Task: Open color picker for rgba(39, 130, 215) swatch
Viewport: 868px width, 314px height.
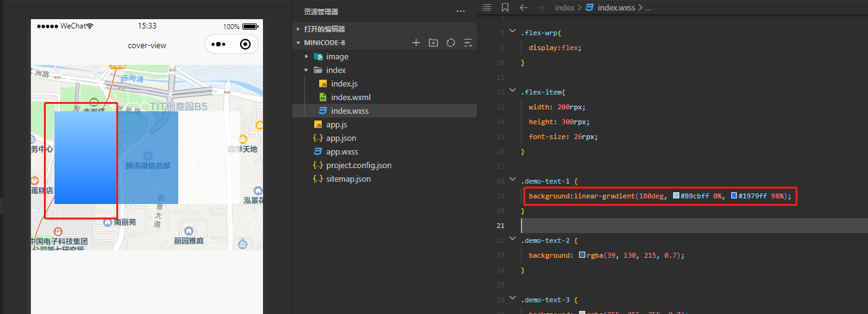Action: coord(582,255)
